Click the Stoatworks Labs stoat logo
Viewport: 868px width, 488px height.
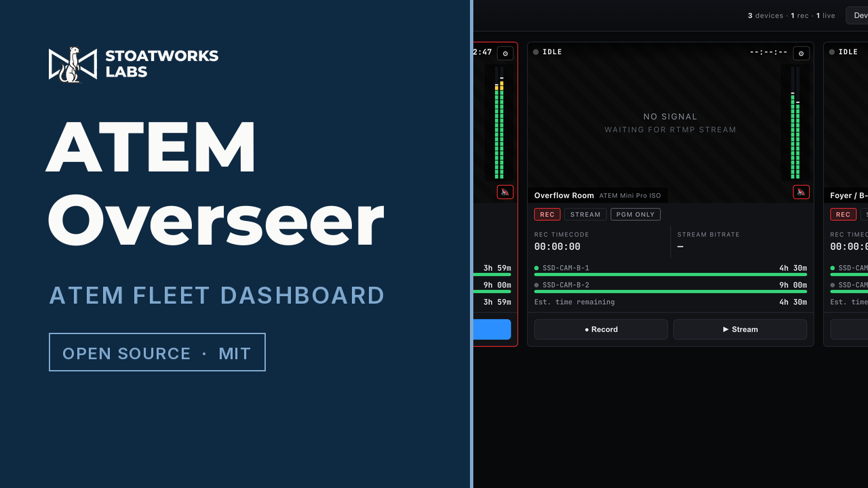click(73, 64)
